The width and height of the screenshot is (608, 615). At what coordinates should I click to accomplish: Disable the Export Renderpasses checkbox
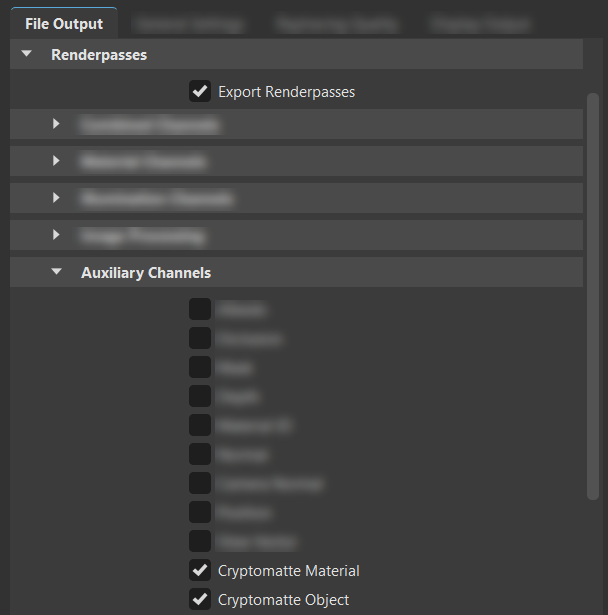pos(199,92)
